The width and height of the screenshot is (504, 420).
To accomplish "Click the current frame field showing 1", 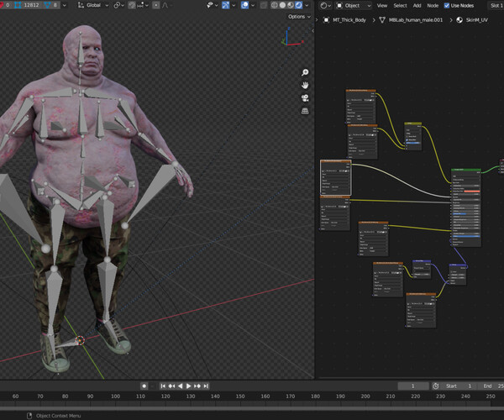I will click(413, 386).
